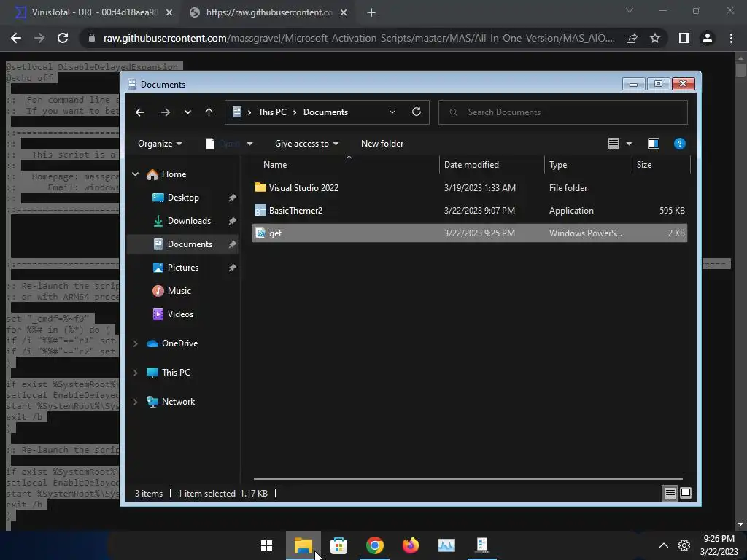Click This PC in address breadcrumb
This screenshot has height=560, width=747.
[272, 112]
